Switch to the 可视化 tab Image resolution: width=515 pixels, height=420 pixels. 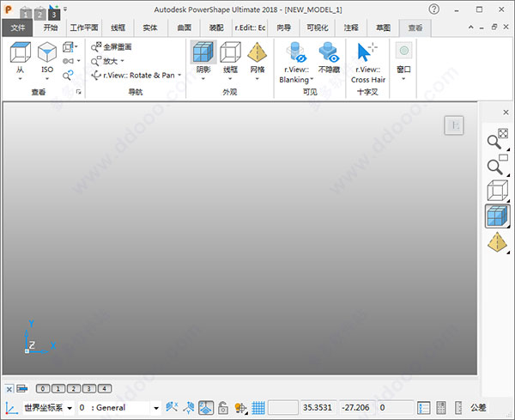coord(318,27)
